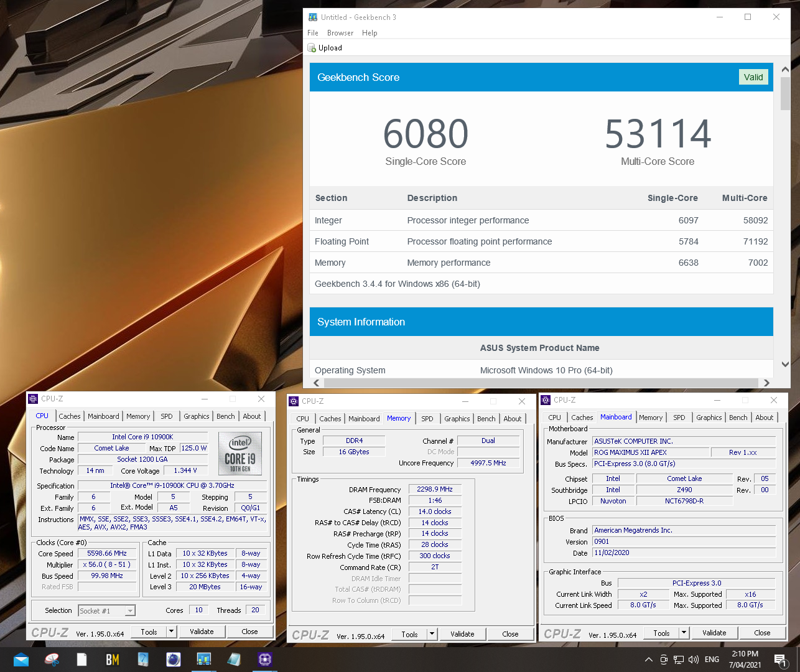The height and width of the screenshot is (672, 800).
Task: Select the Caches tab in the Memory window
Action: coord(330,419)
